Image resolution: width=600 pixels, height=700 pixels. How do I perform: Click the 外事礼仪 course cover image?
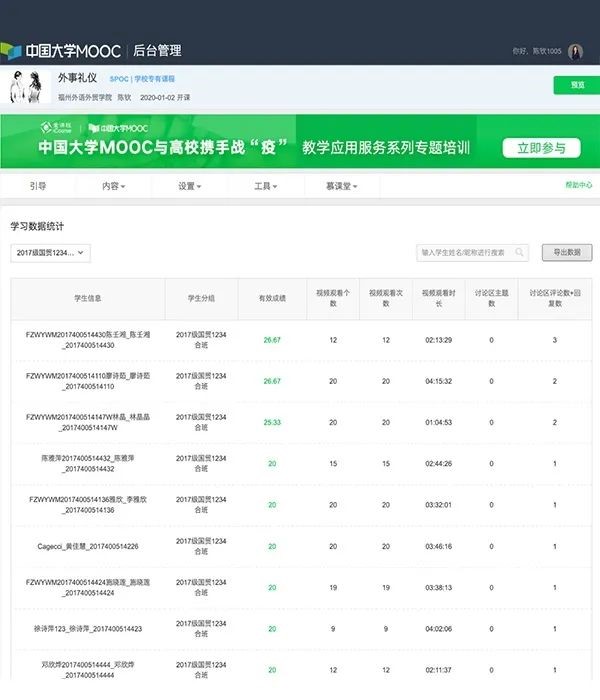(30, 87)
